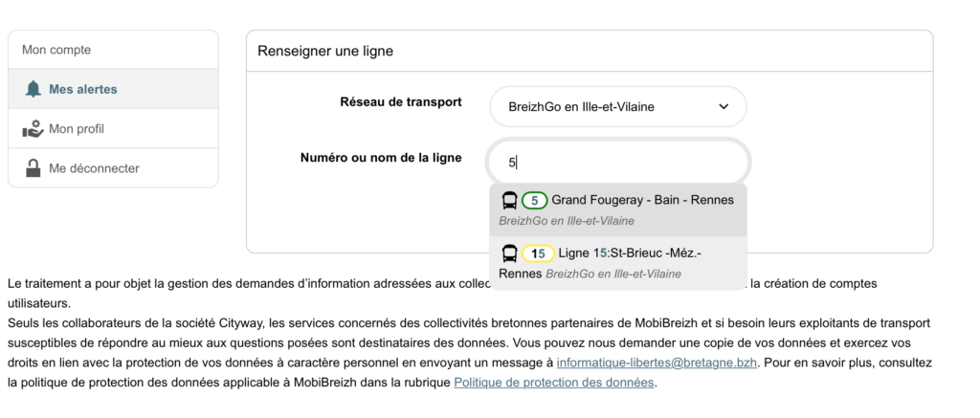Click the hand-gear icon for Mon profil

point(33,129)
